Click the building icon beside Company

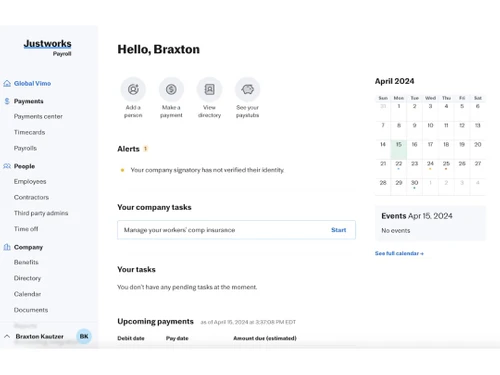(7, 247)
